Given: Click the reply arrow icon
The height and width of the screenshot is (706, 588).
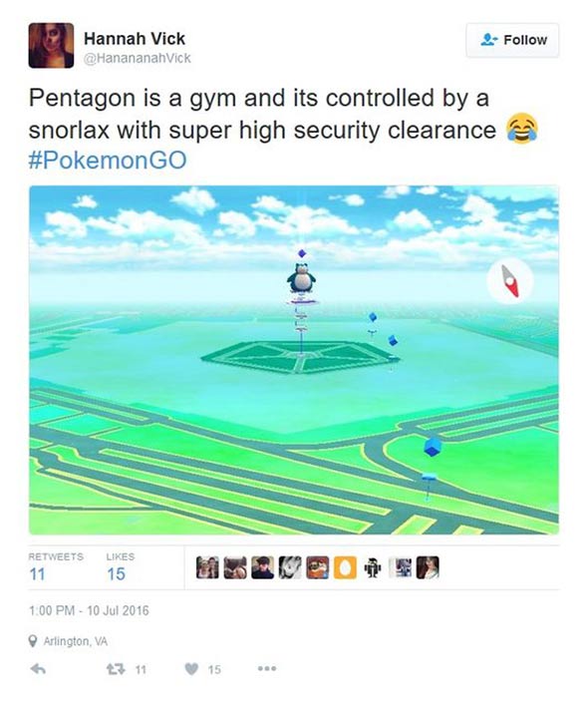Looking at the screenshot, I should coord(38,669).
